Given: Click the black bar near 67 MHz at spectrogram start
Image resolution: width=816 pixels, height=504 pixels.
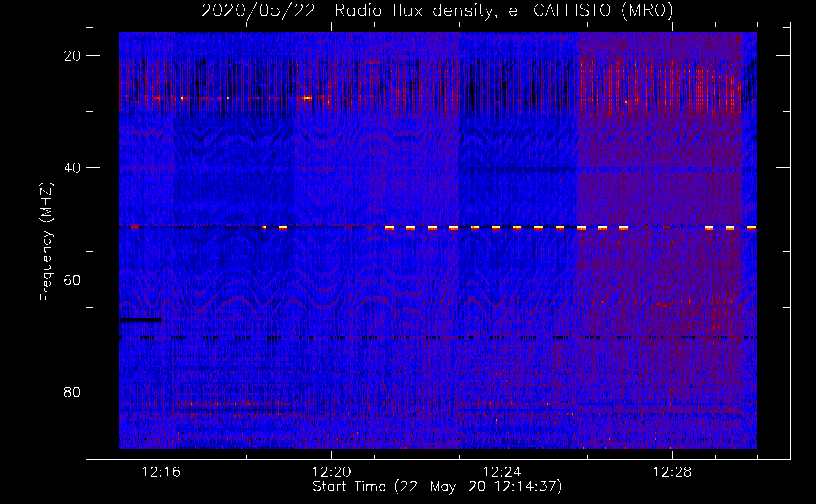Looking at the screenshot, I should point(141,319).
